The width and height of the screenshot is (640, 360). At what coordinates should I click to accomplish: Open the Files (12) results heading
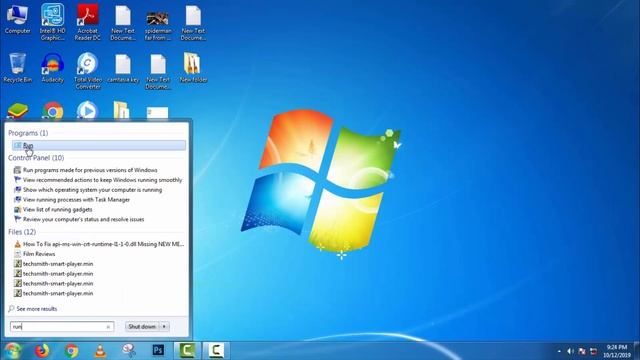pos(22,232)
